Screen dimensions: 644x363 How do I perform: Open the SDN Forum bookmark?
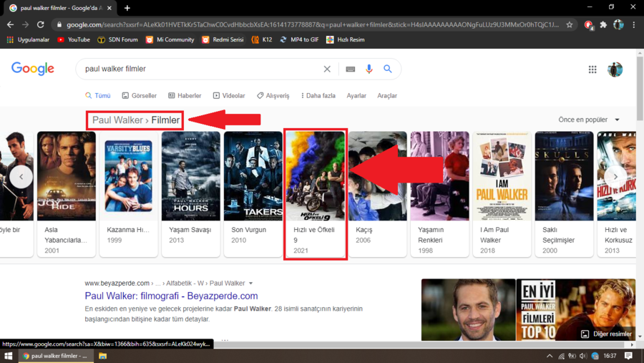pyautogui.click(x=117, y=39)
